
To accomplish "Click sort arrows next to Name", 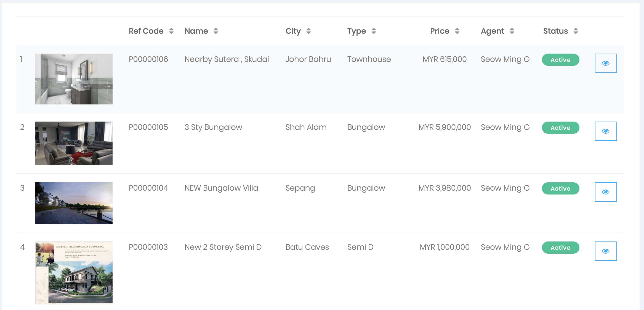I will click(216, 31).
